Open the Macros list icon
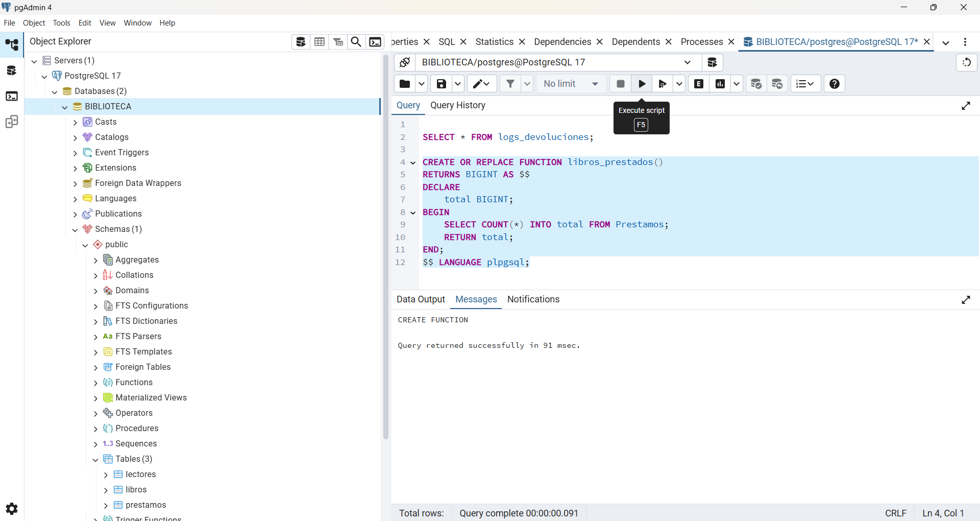This screenshot has width=980, height=521. (x=805, y=84)
